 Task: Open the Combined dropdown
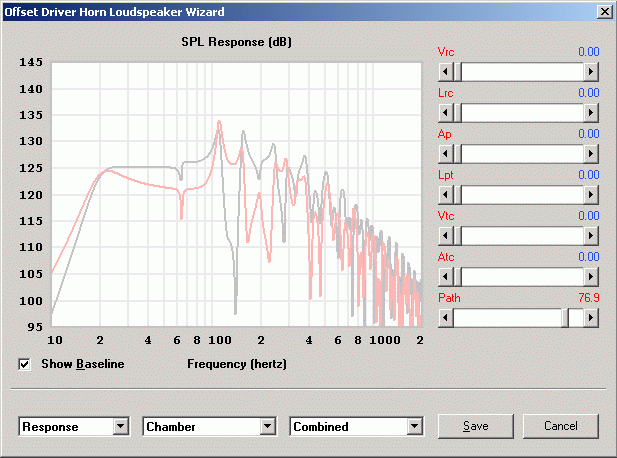pyautogui.click(x=414, y=426)
